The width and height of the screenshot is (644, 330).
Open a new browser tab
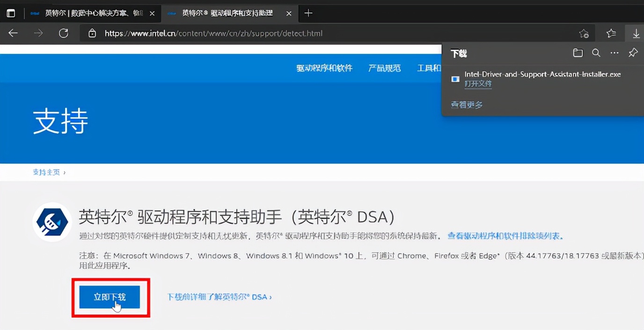308,13
